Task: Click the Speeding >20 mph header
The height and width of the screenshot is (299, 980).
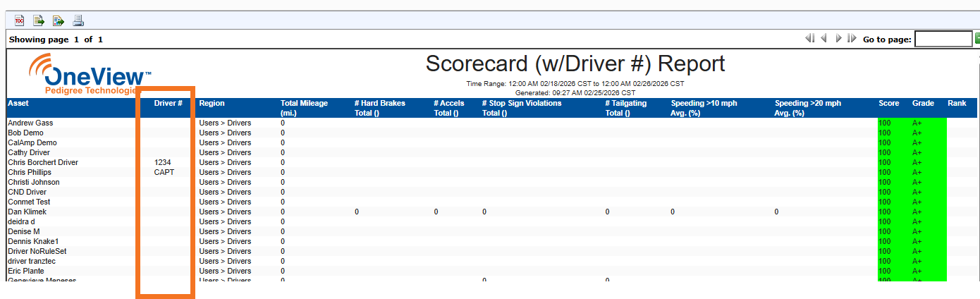Action: [808, 108]
